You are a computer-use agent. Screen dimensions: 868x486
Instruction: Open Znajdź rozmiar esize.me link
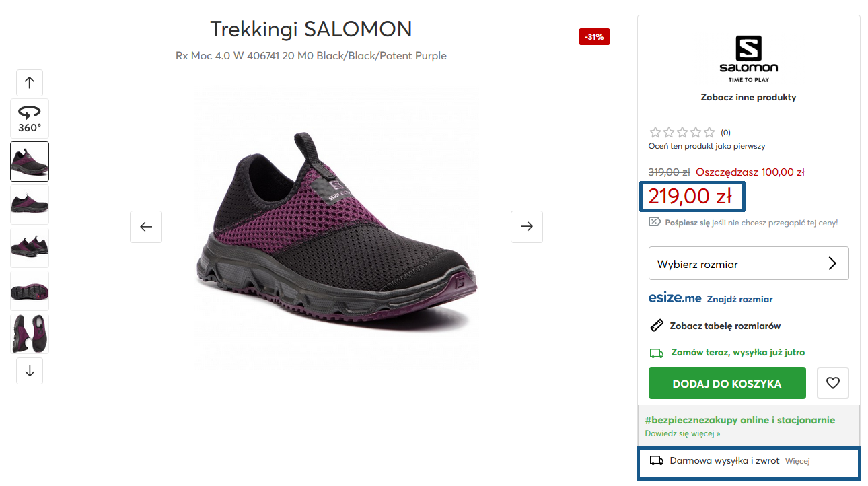click(x=739, y=299)
